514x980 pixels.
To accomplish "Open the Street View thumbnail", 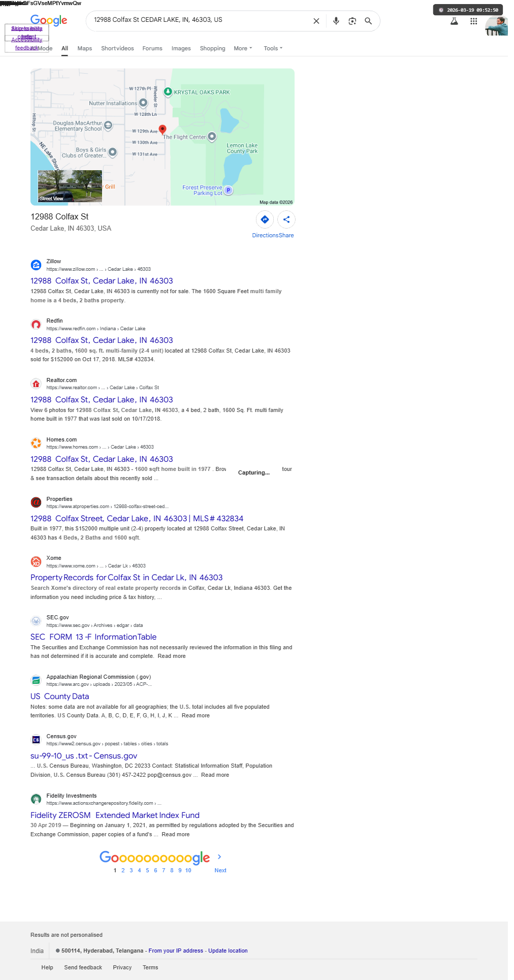I will click(70, 186).
